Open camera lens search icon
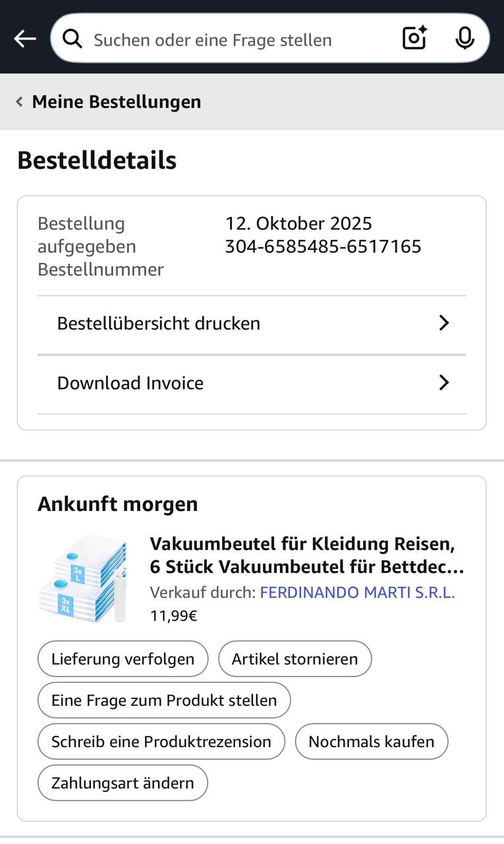504x844 pixels. [414, 39]
